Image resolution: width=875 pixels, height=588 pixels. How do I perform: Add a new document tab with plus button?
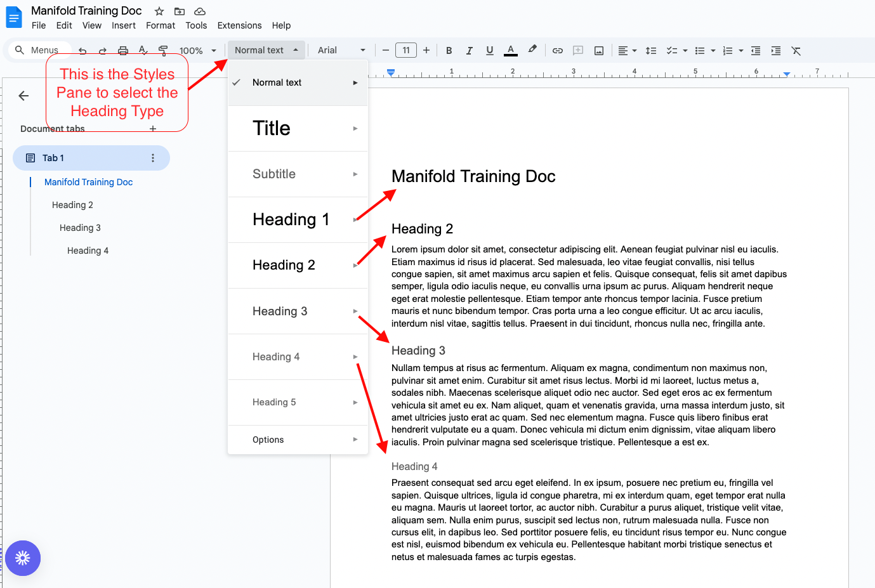click(153, 128)
